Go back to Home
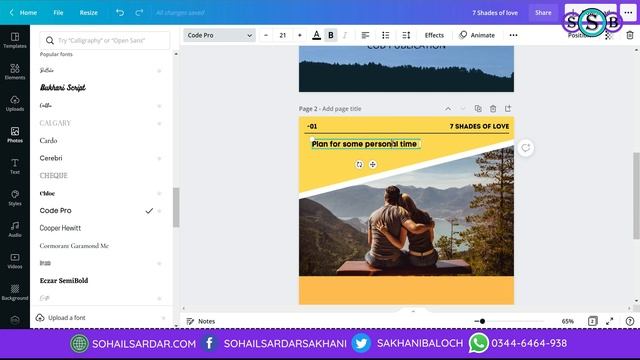Screen dimensions: 640x360 (24, 13)
